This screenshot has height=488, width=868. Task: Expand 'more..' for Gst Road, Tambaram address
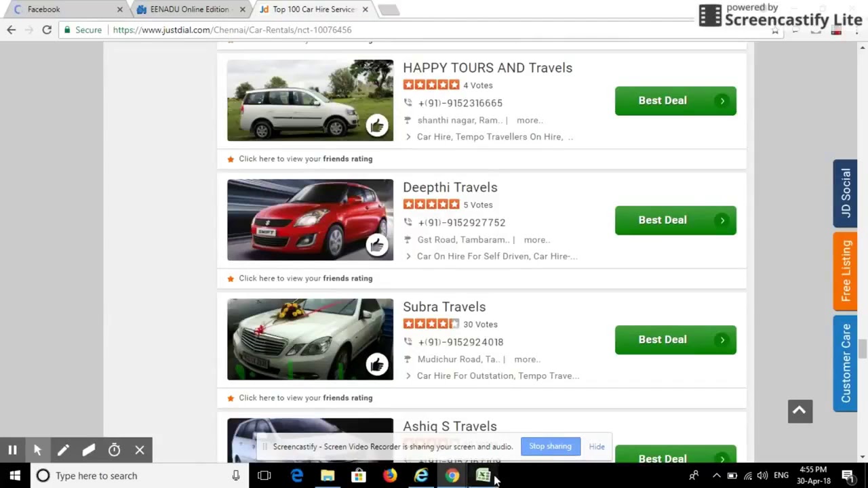tap(537, 240)
